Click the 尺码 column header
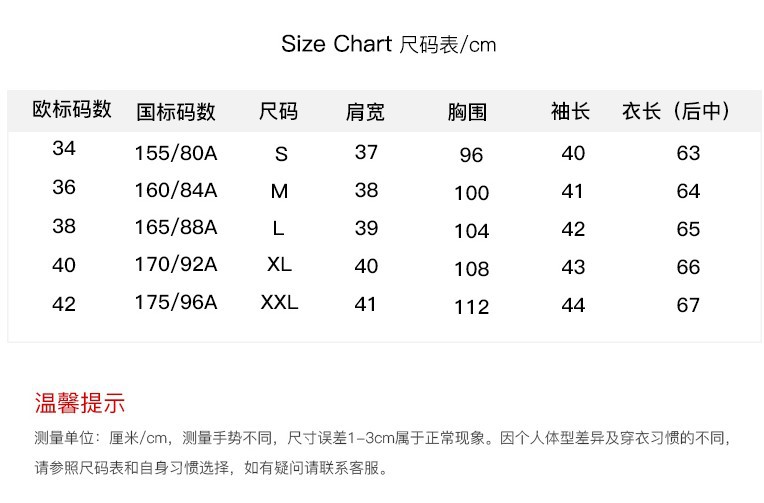Screen dimensions: 764x503 278,112
